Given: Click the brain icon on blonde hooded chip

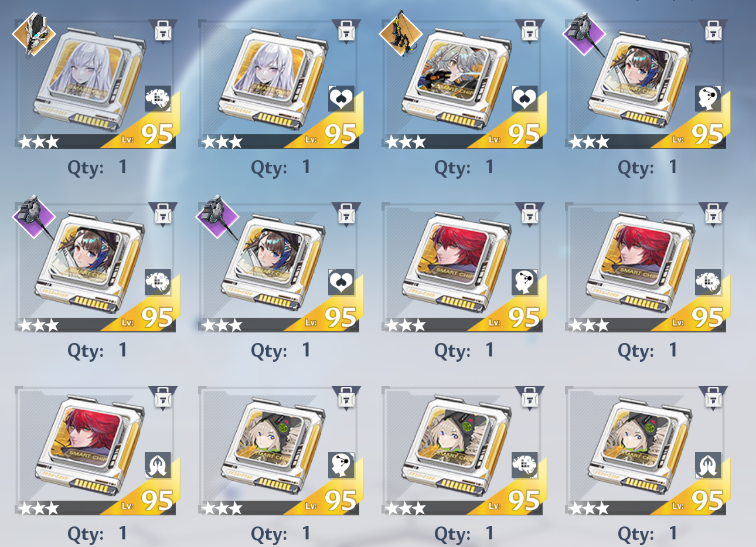Looking at the screenshot, I should [x=525, y=465].
